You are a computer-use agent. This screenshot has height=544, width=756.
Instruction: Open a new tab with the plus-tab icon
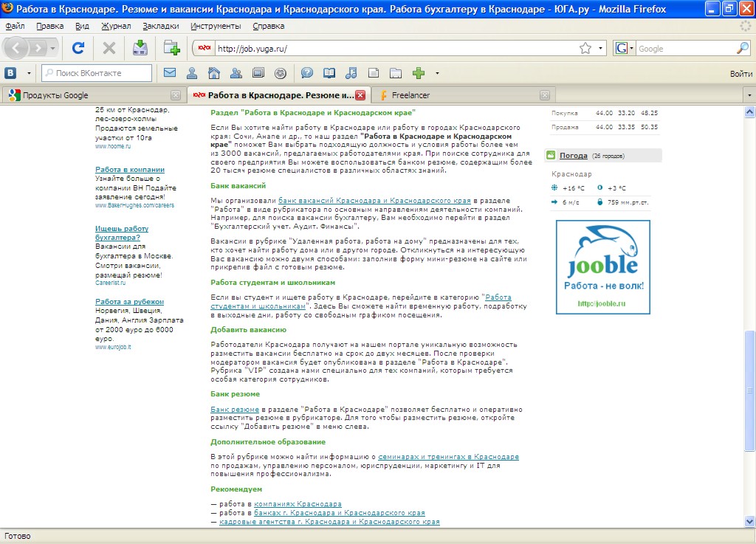(x=171, y=48)
